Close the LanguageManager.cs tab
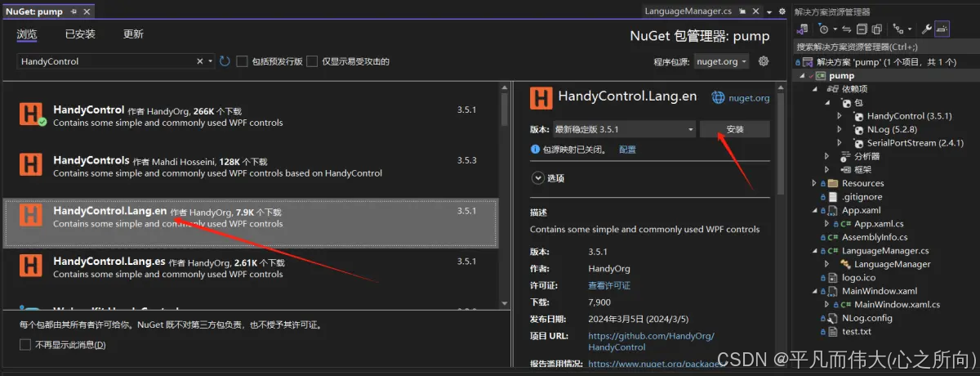Image resolution: width=980 pixels, height=376 pixels. point(755,11)
